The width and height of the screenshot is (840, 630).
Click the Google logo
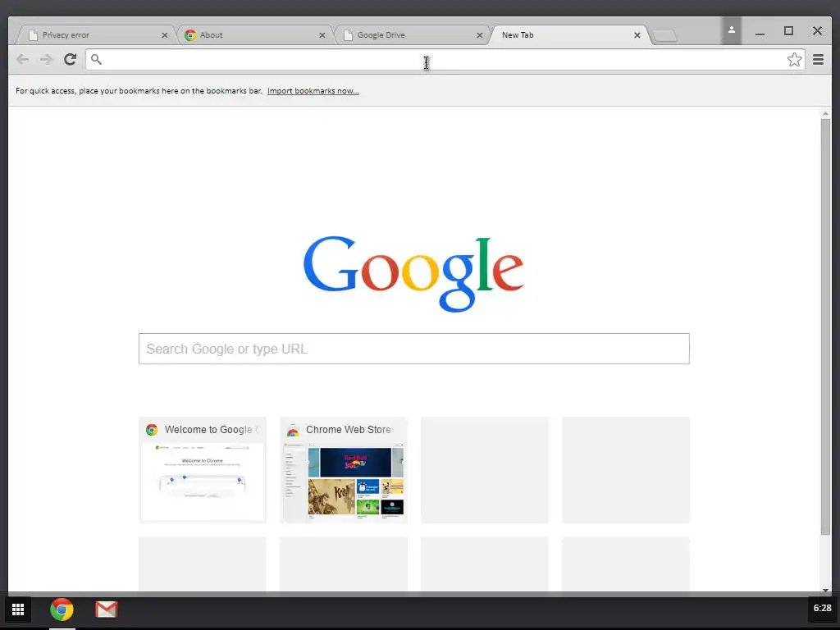tap(413, 274)
